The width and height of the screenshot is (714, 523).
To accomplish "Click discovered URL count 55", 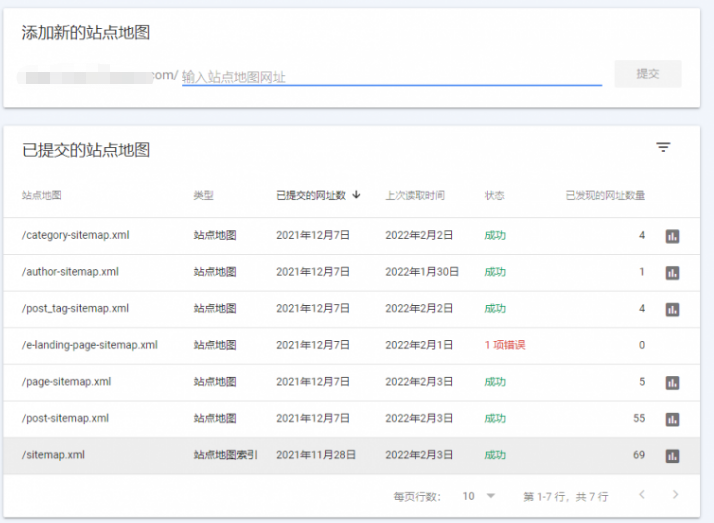I will 639,418.
